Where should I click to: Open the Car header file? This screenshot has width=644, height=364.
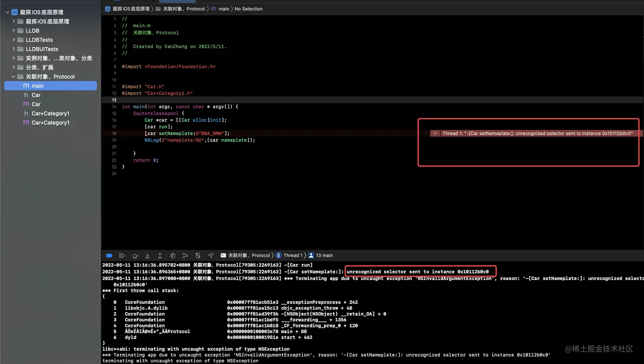tap(51, 95)
